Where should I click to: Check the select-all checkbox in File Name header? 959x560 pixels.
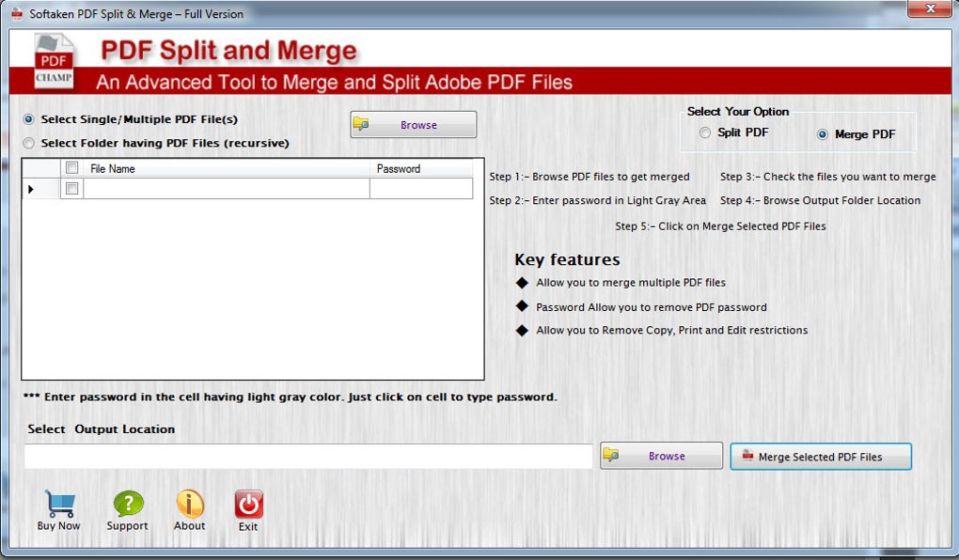tap(71, 168)
